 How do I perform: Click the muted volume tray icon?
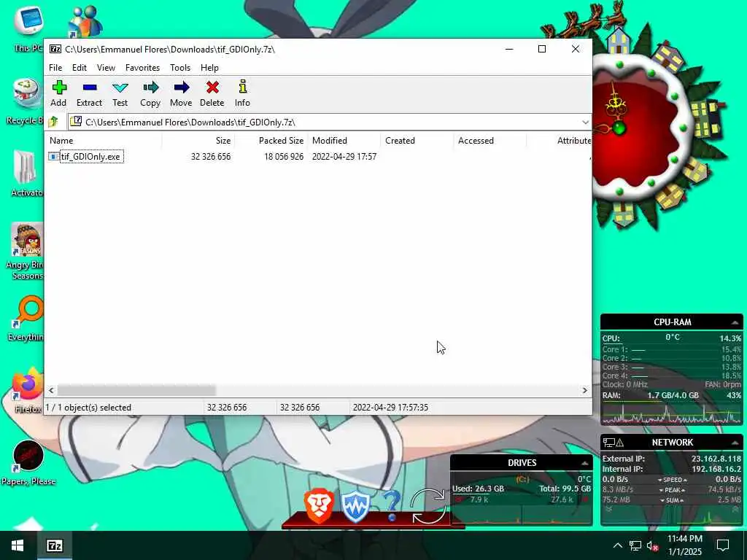pos(652,545)
